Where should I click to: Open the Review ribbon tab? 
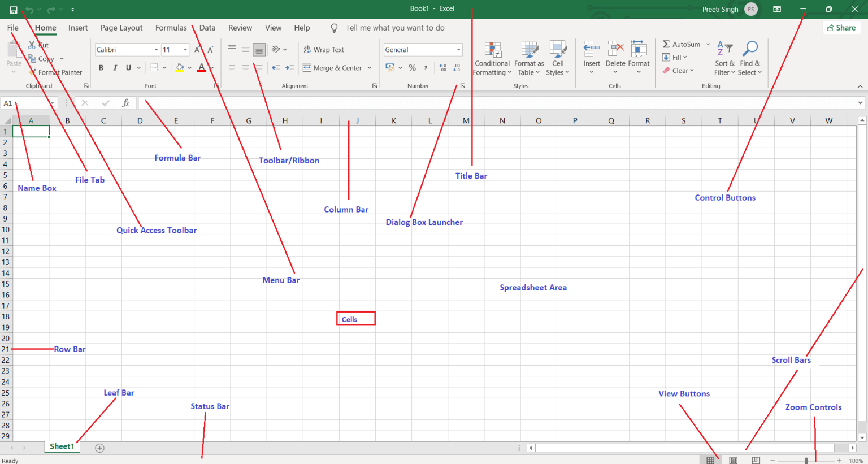tap(240, 27)
